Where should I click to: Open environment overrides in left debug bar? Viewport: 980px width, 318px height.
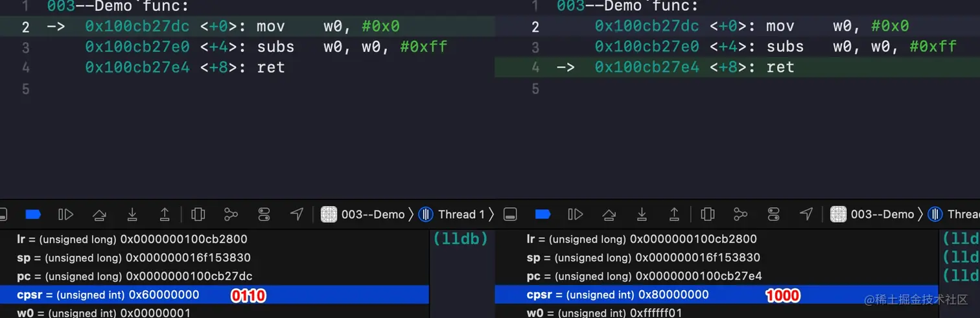pyautogui.click(x=264, y=214)
